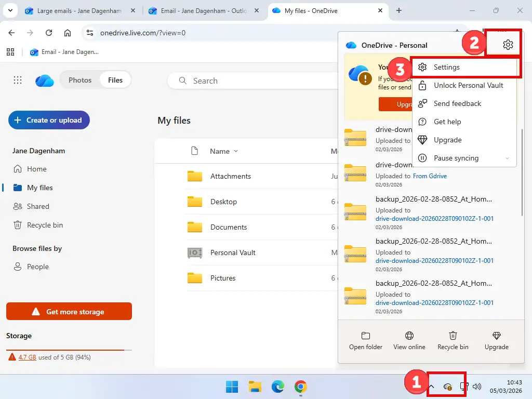The image size is (532, 399).
Task: Click the OneDrive home icon near the sidebar
Action: coord(44,80)
